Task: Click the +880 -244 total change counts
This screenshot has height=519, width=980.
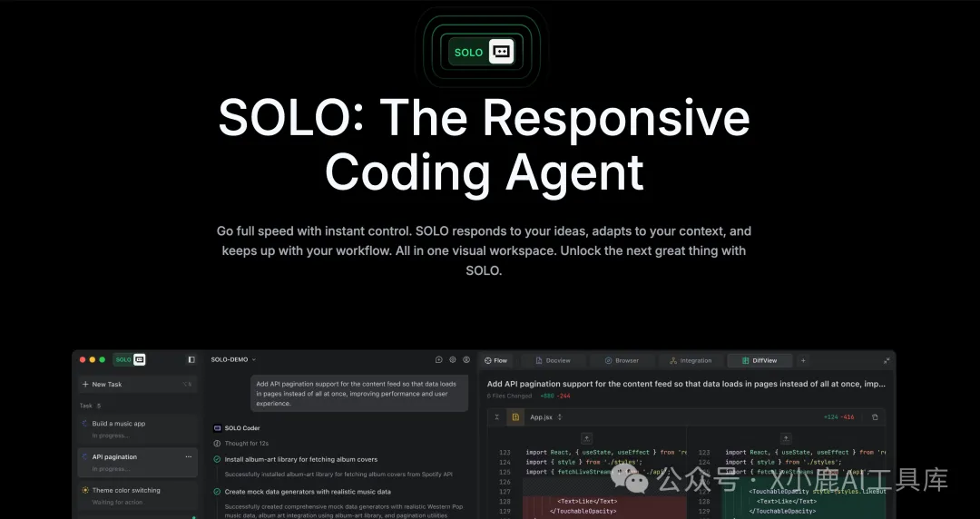Action: 555,396
